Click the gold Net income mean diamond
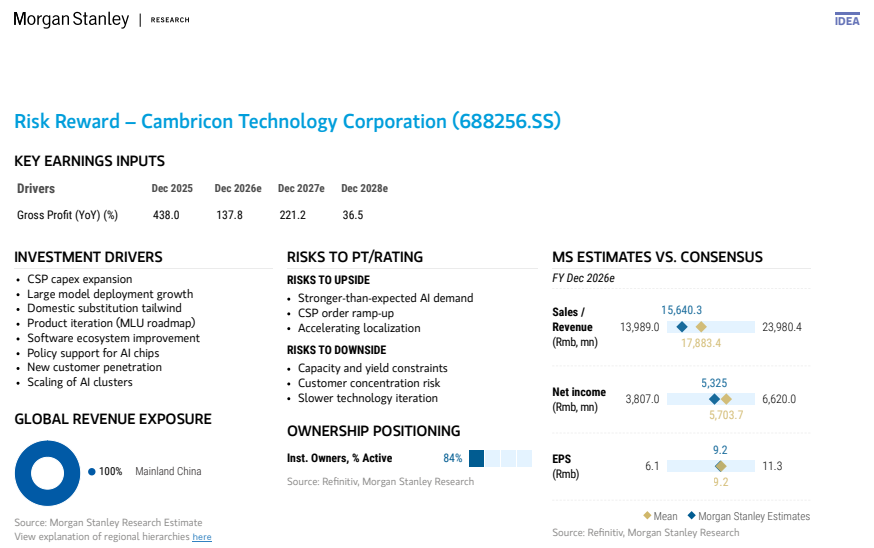Image resolution: width=874 pixels, height=548 pixels. (x=726, y=399)
